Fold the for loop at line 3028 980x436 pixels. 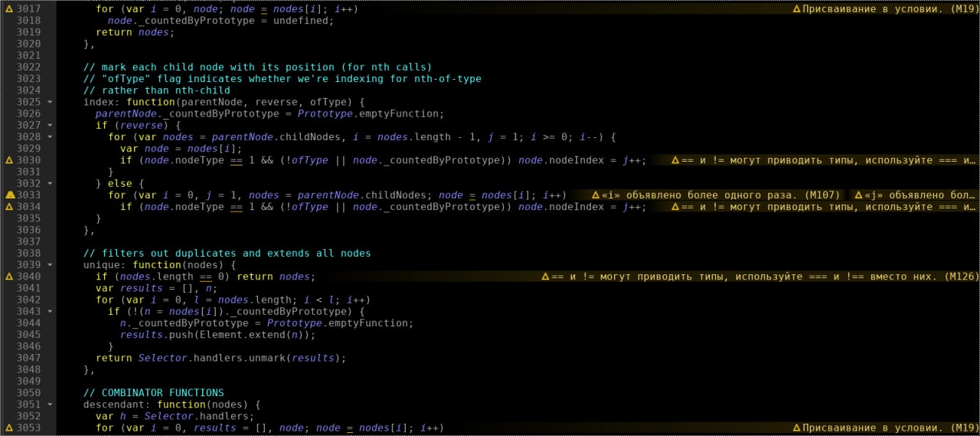[50, 137]
